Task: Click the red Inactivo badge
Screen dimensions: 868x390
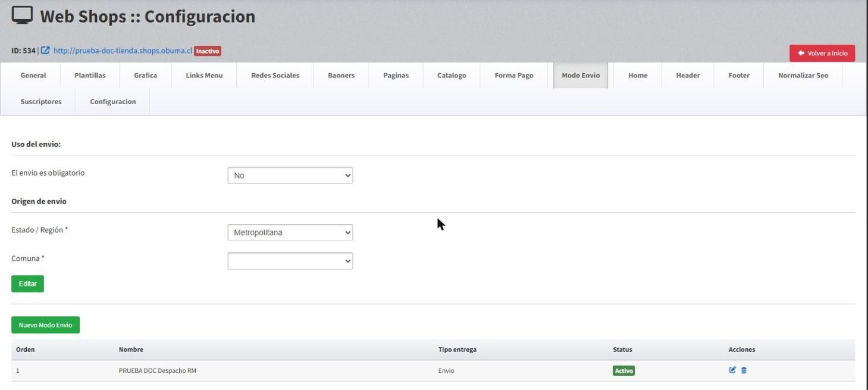Action: pos(208,51)
